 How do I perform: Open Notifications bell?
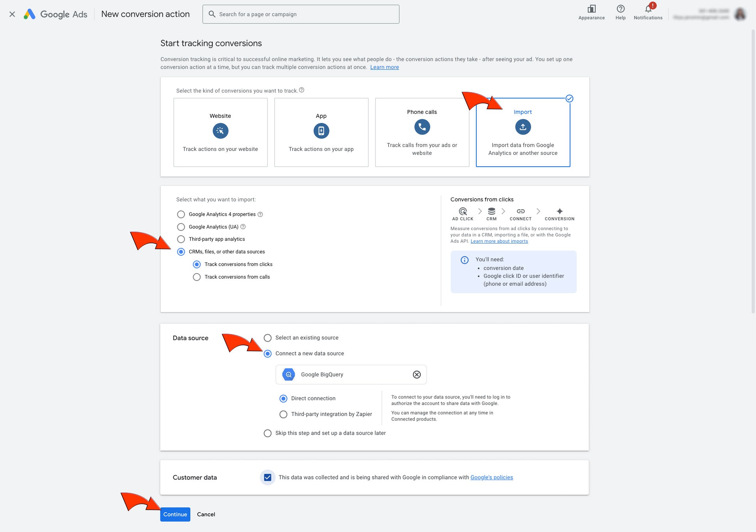(648, 12)
